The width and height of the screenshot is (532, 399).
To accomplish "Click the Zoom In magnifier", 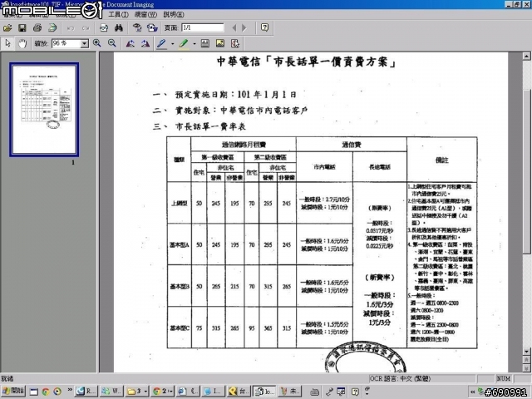I will 97,43.
